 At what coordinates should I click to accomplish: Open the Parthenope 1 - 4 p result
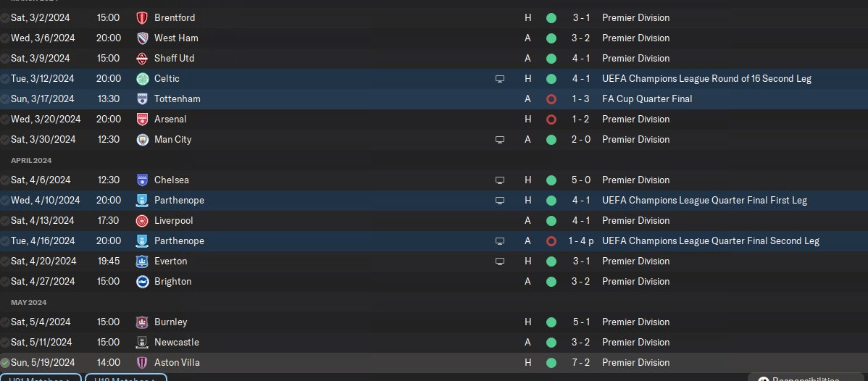click(x=580, y=241)
